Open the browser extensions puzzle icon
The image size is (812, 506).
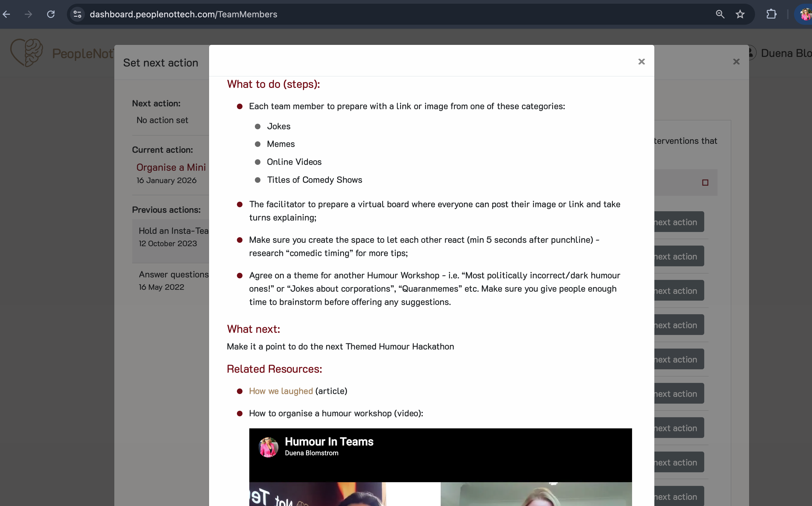[x=771, y=14]
